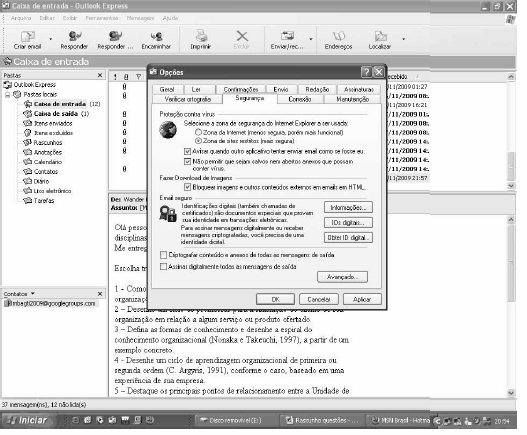The width and height of the screenshot is (527, 435).
Task: Click the Localizar toolbar icon
Action: 380,36
